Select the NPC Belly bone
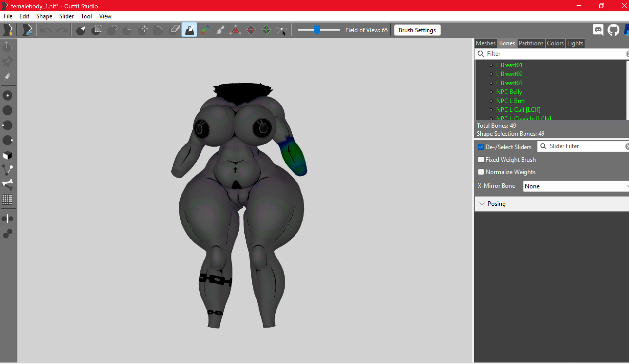The image size is (629, 364). (x=509, y=92)
